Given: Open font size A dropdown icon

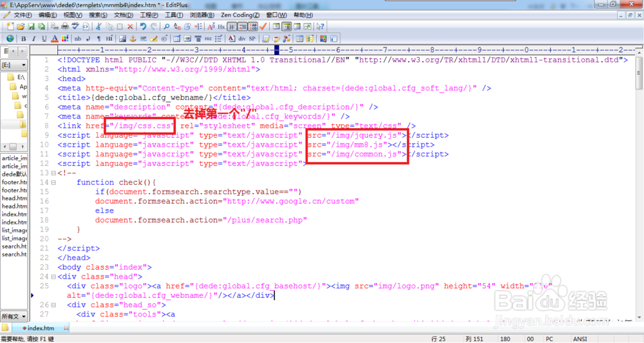Looking at the screenshot, I should tap(211, 26).
